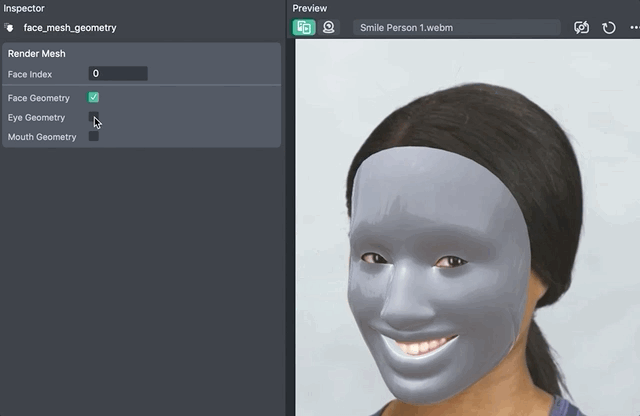Image resolution: width=640 pixels, height=416 pixels.
Task: Enable the Eye Geometry checkbox
Action: (93, 117)
